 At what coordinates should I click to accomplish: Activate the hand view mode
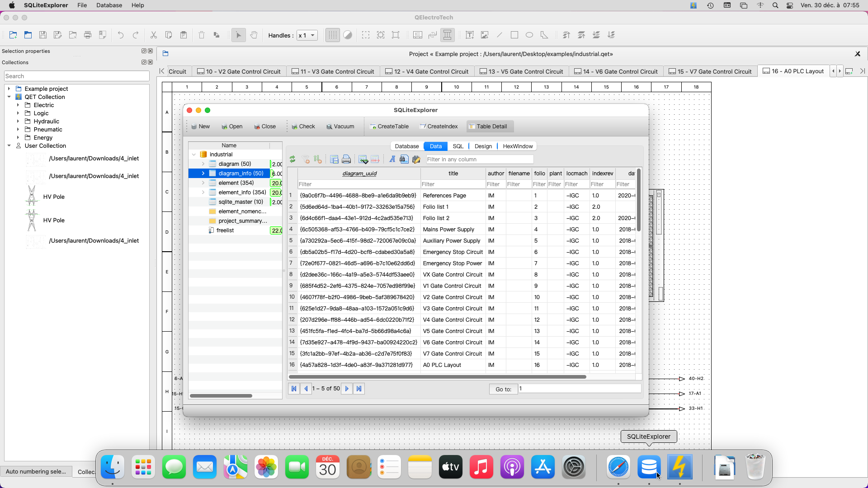(254, 35)
